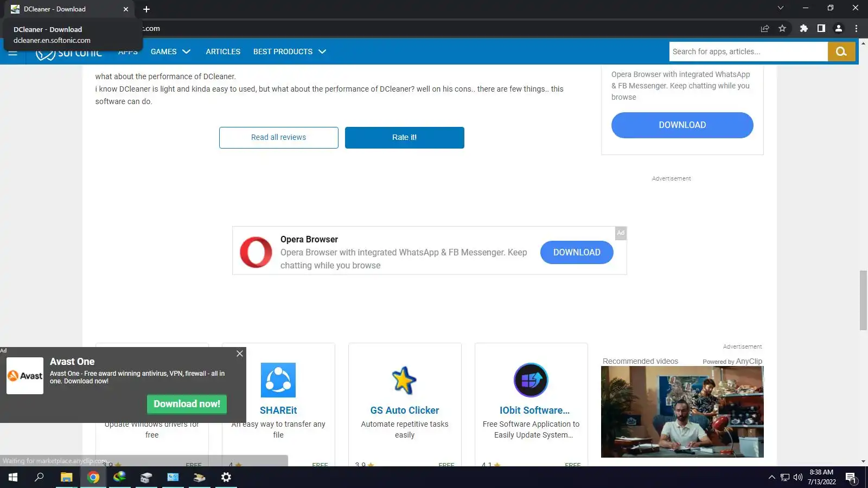Open Settings gear on the taskbar

(226, 477)
